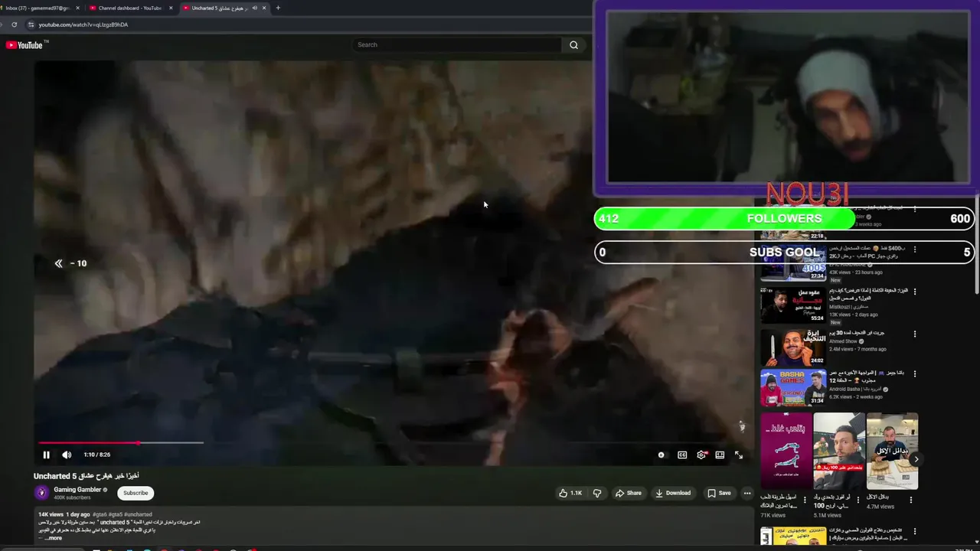Viewport: 980px width, 551px height.
Task: Open the Gaming Gambler channel name link
Action: [77, 490]
